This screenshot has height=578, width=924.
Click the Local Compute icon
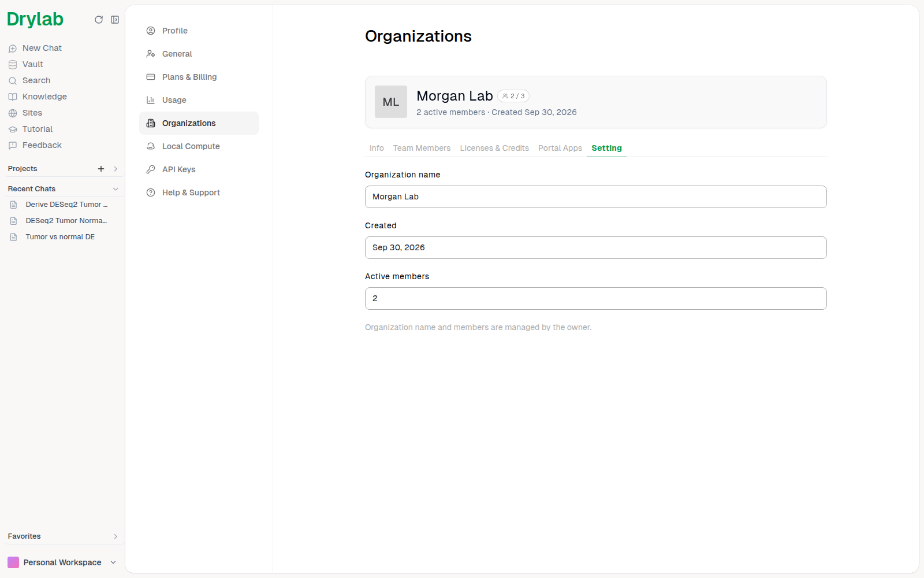coord(151,146)
